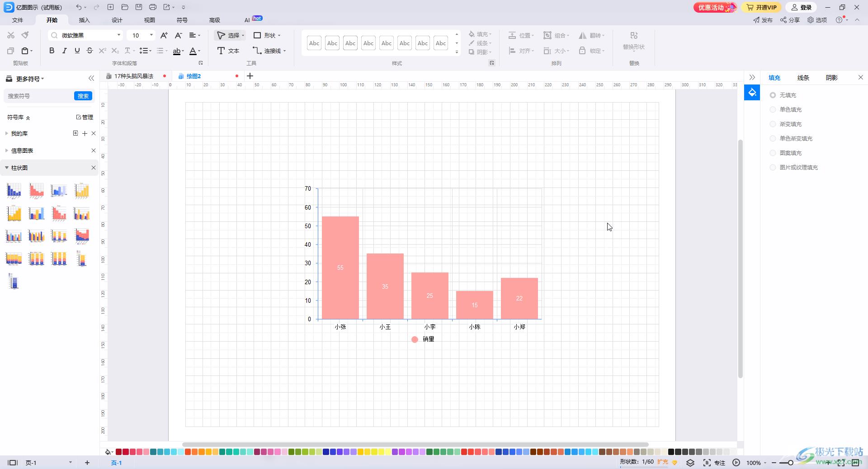This screenshot has width=868, height=469.
Task: Switch to 视图 ribbon tab
Action: (x=150, y=20)
